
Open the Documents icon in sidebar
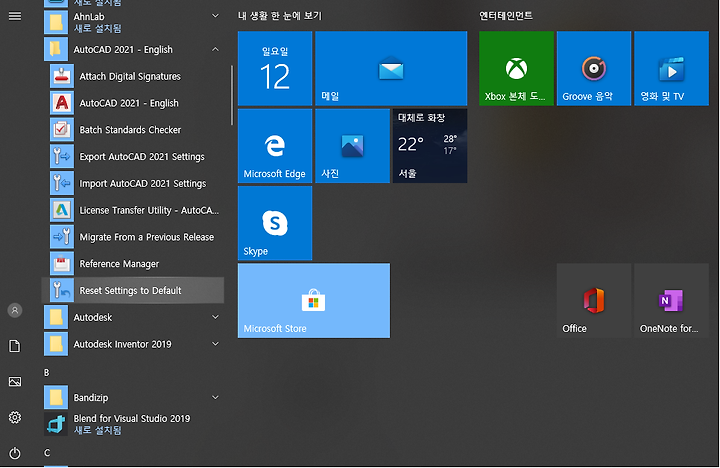coord(15,346)
